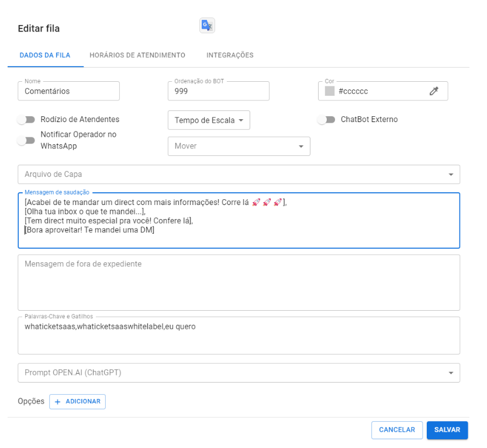Turn on ChatBot Externo switch
This screenshot has height=448, width=487.
coord(326,120)
